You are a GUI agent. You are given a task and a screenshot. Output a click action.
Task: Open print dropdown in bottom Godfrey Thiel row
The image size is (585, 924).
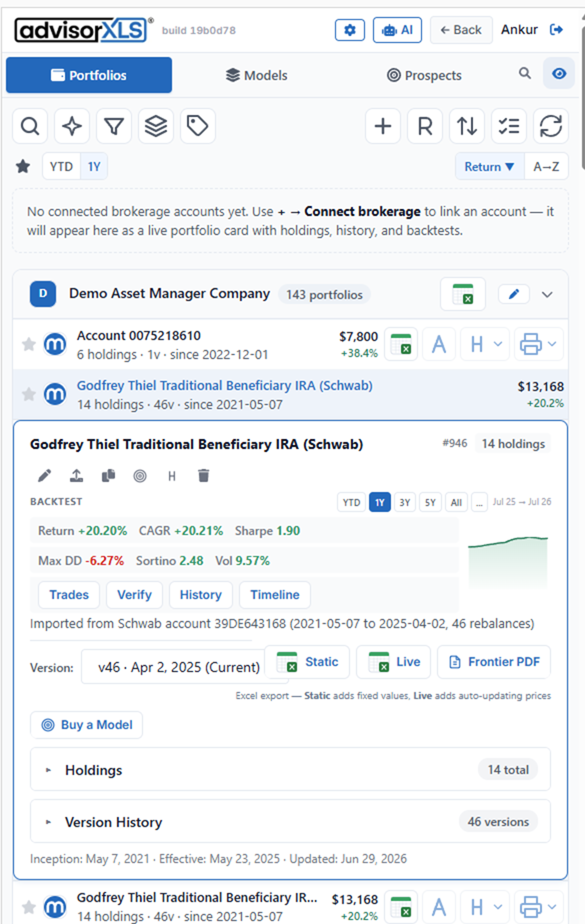tap(538, 906)
